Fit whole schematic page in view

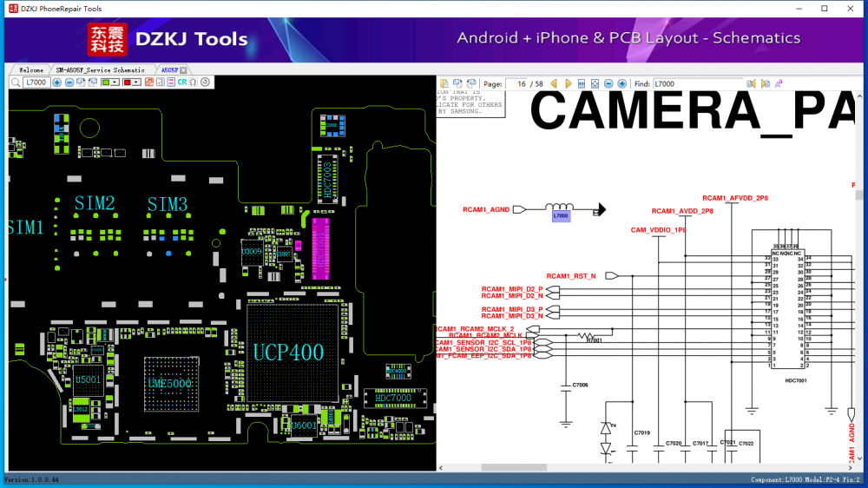pyautogui.click(x=595, y=83)
